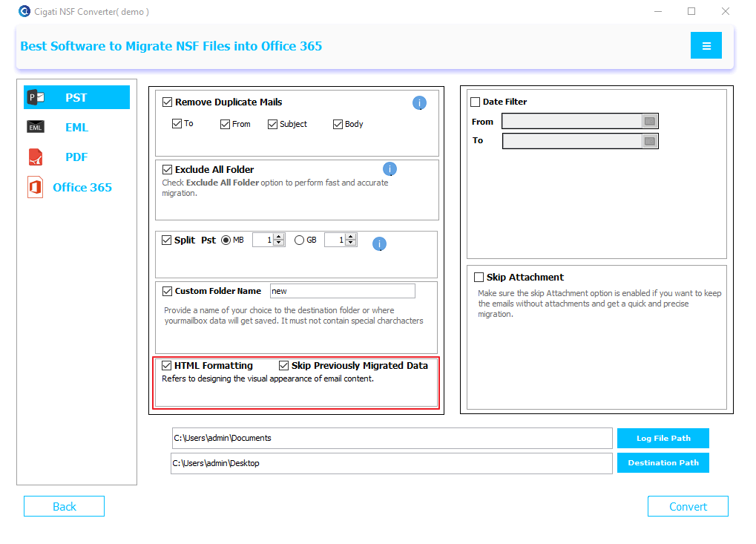Select the GB split size radio button

[x=300, y=240]
